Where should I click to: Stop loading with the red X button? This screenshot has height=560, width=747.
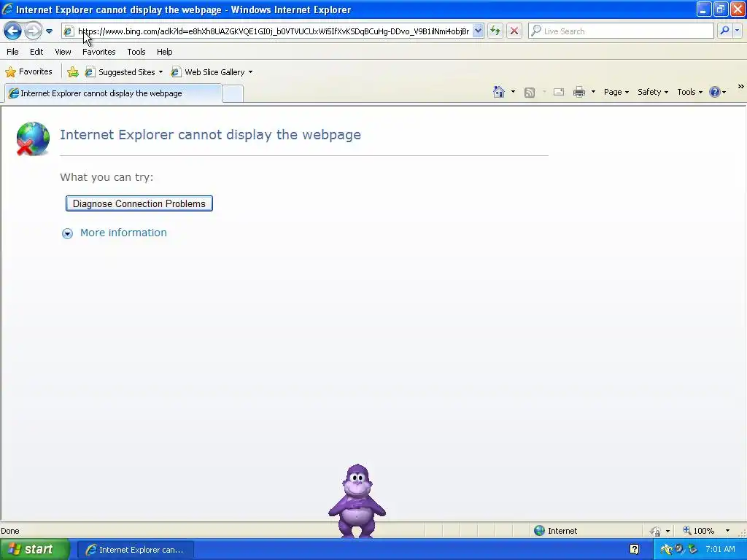[x=514, y=31]
